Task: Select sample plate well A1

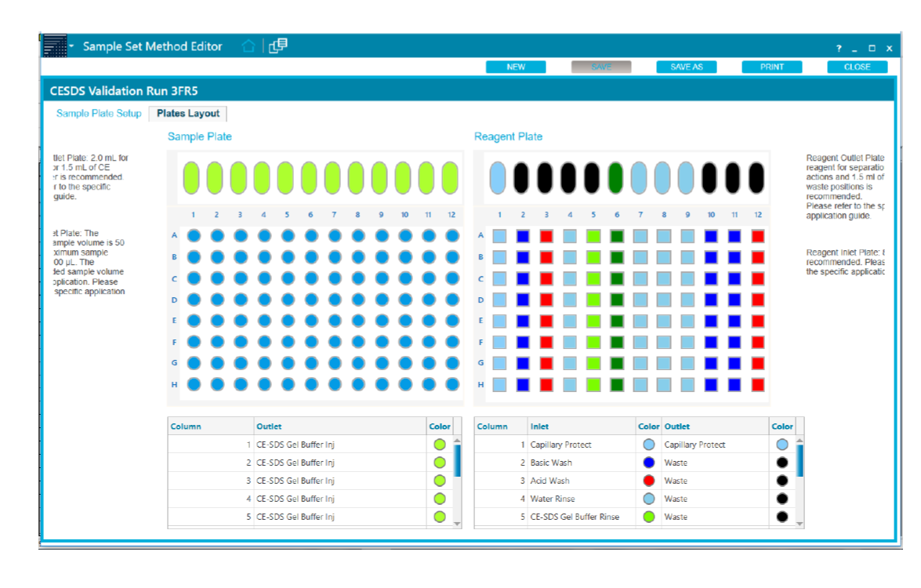Action: pyautogui.click(x=194, y=235)
